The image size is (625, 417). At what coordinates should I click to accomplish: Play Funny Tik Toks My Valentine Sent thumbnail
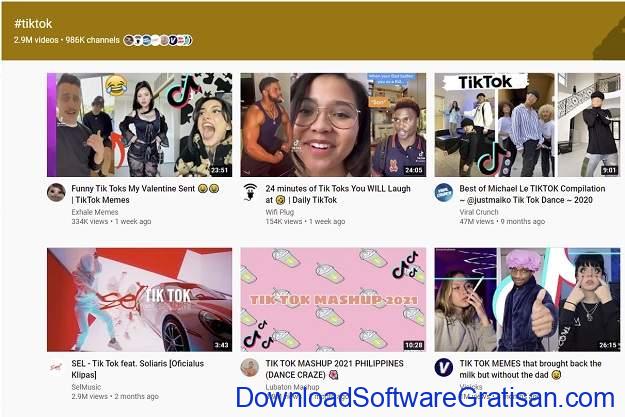140,125
